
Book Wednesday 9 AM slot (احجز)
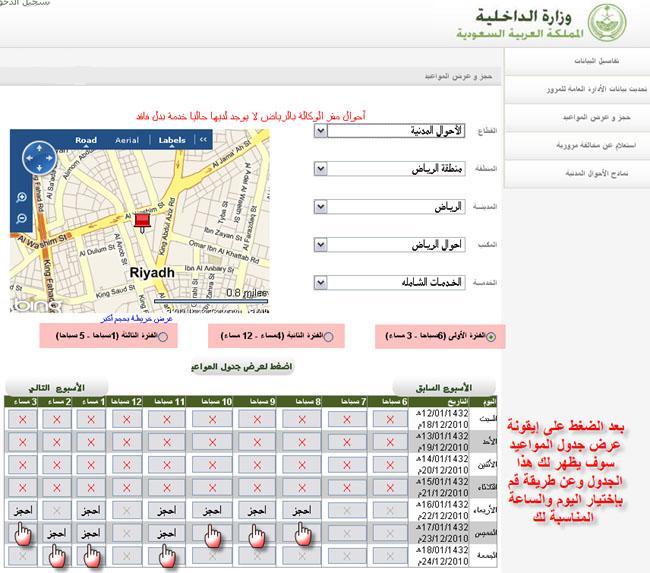click(257, 511)
